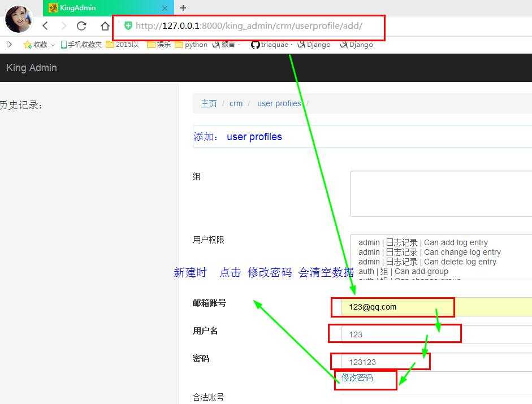This screenshot has height=404, width=532.
Task: Open the first Django bookmark
Action: 314,45
